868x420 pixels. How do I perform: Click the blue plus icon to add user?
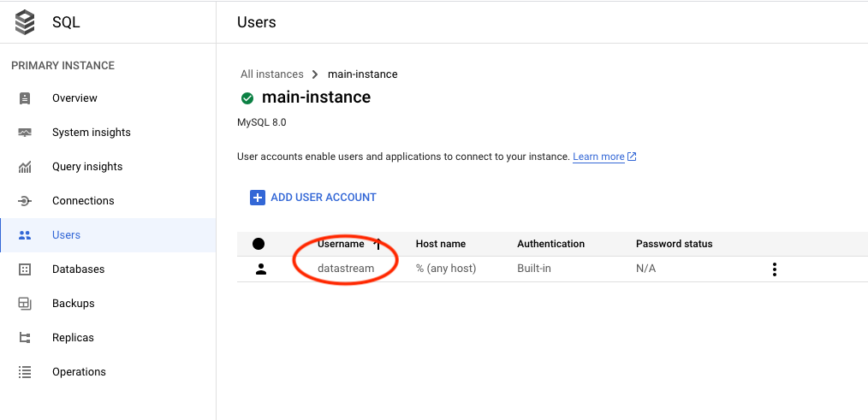point(258,198)
